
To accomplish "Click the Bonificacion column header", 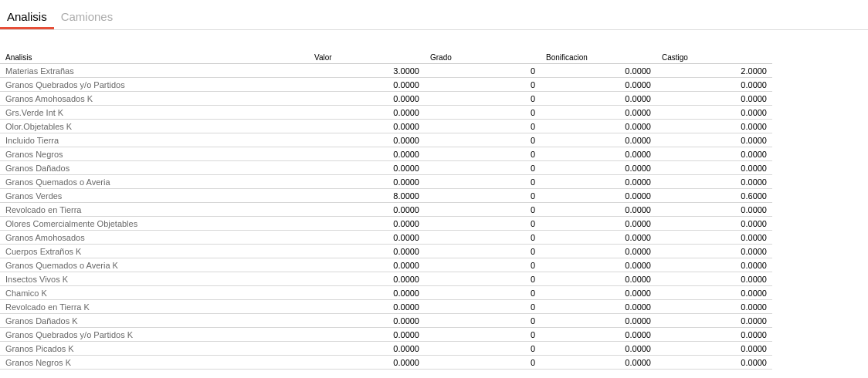I will (x=567, y=58).
